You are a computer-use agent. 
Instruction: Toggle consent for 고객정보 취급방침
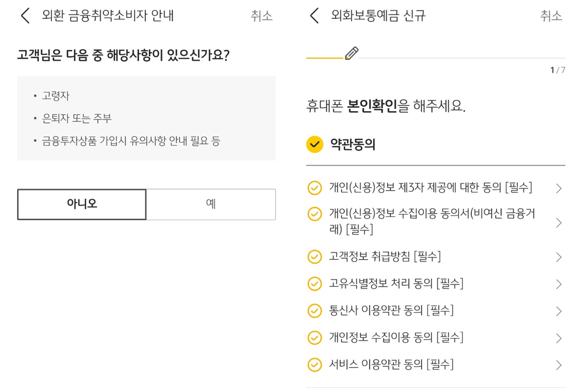(314, 256)
